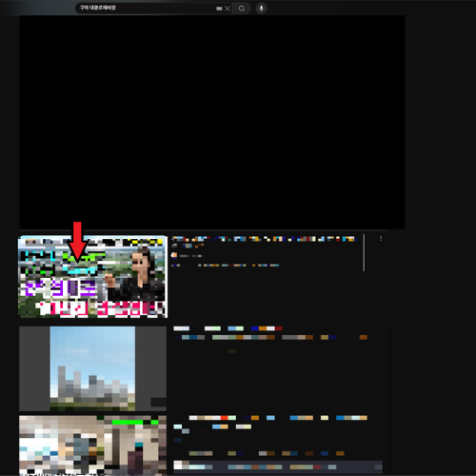476x476 pixels.
Task: Open the second result's video title
Action: point(228,328)
